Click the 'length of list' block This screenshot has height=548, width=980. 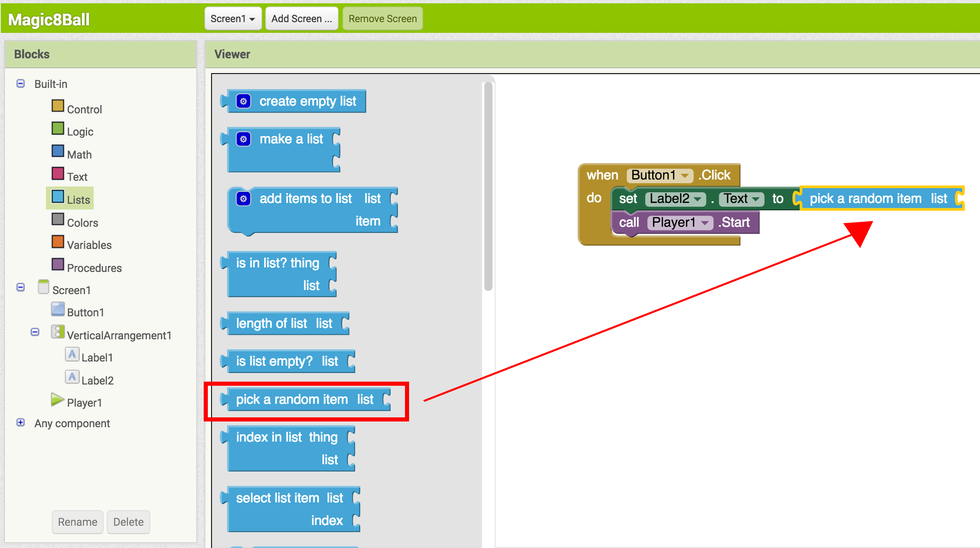[283, 323]
